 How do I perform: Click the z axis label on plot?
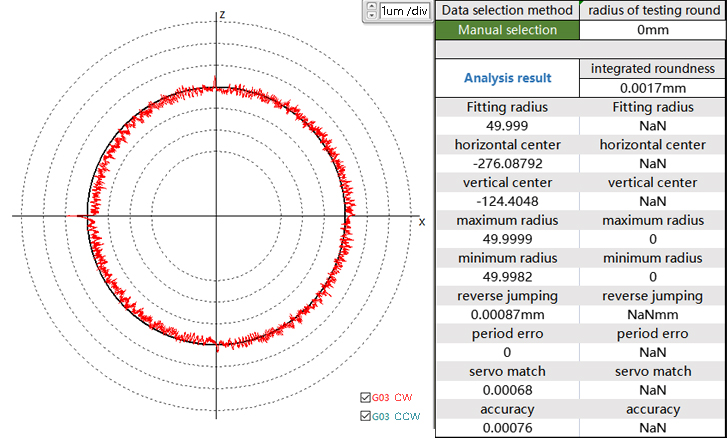pyautogui.click(x=223, y=15)
